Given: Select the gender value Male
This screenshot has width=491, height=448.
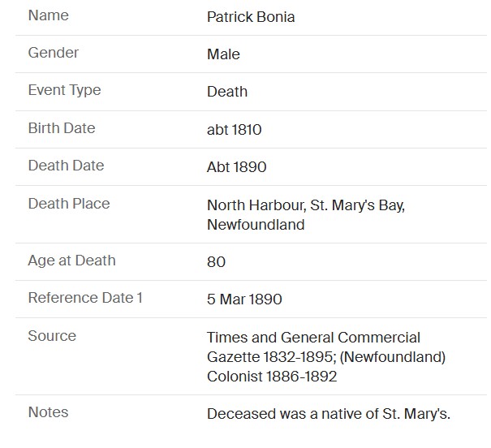Looking at the screenshot, I should (223, 54).
